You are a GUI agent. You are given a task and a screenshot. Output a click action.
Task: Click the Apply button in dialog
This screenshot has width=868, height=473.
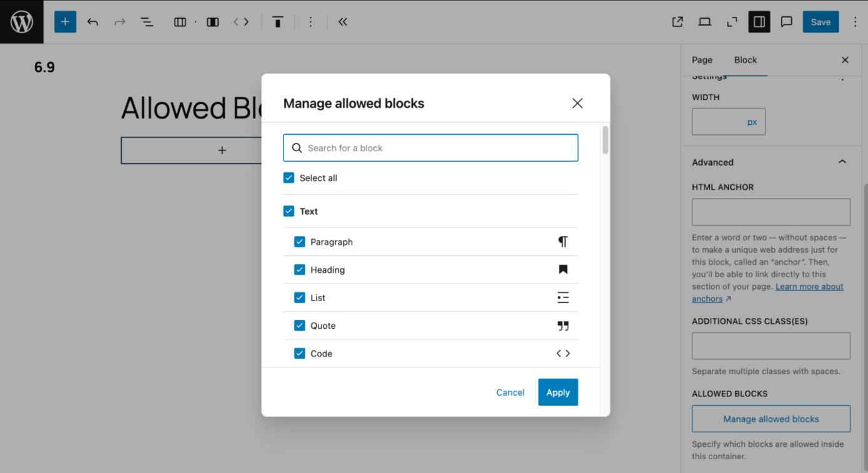(558, 392)
